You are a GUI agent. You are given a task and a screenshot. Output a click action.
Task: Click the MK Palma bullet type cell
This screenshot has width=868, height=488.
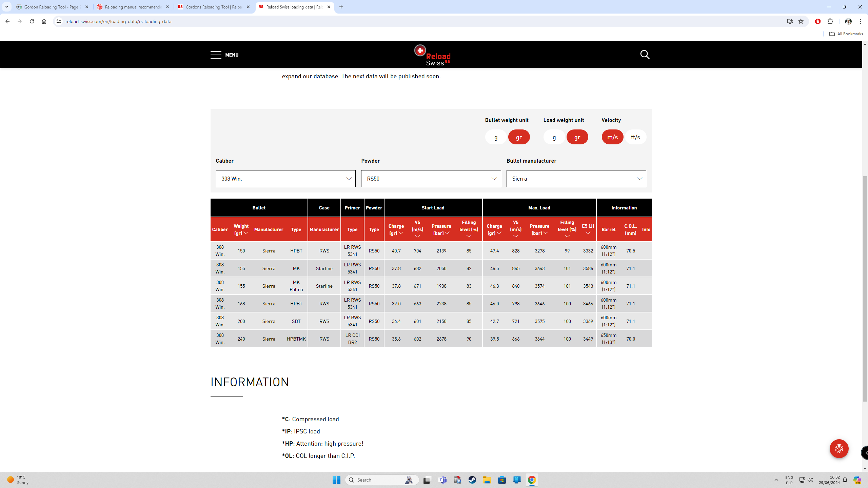click(296, 286)
